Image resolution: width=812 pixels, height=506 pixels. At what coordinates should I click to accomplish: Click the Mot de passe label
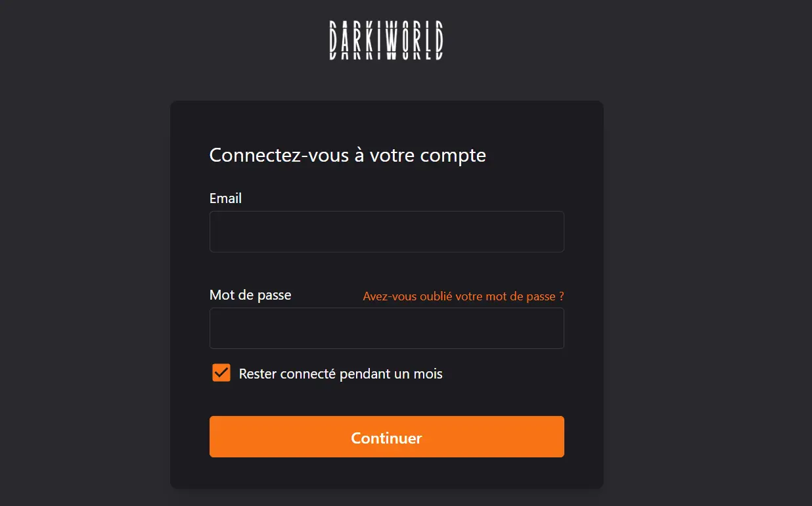pyautogui.click(x=250, y=295)
